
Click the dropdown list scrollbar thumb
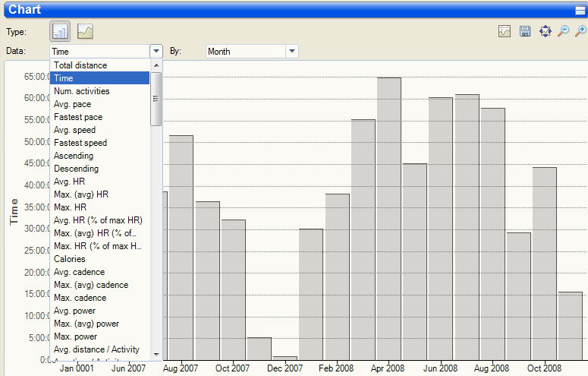point(156,100)
